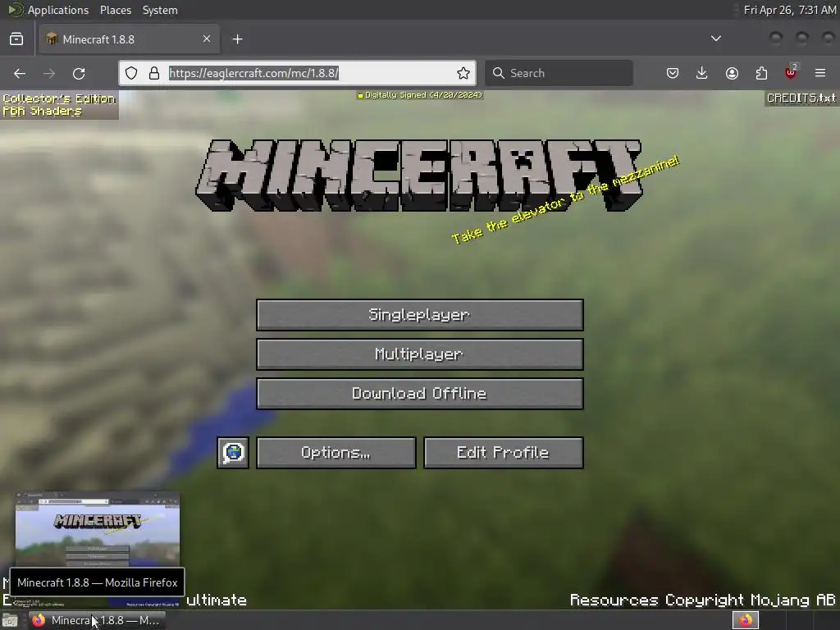Bookmark the page with the star icon
The image size is (840, 630).
click(x=463, y=73)
